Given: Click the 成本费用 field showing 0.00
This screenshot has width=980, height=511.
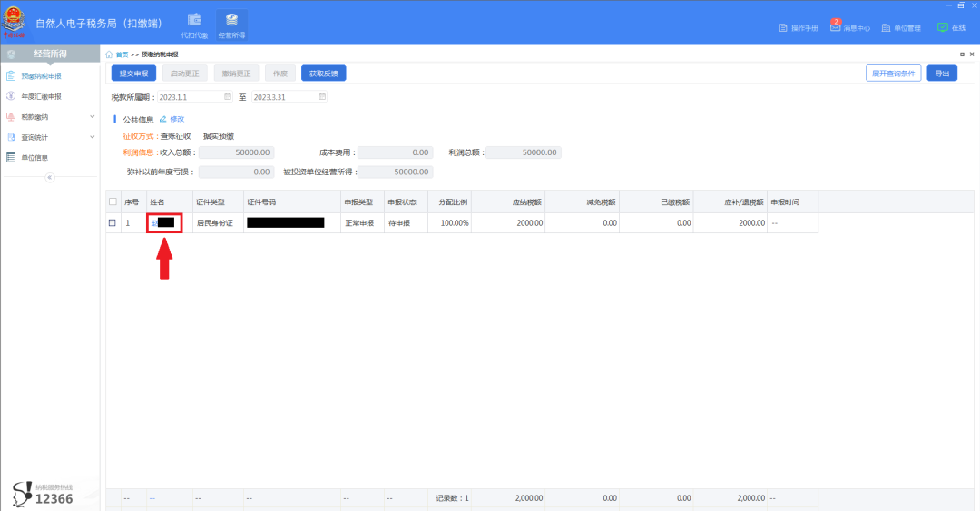Looking at the screenshot, I should (x=395, y=152).
